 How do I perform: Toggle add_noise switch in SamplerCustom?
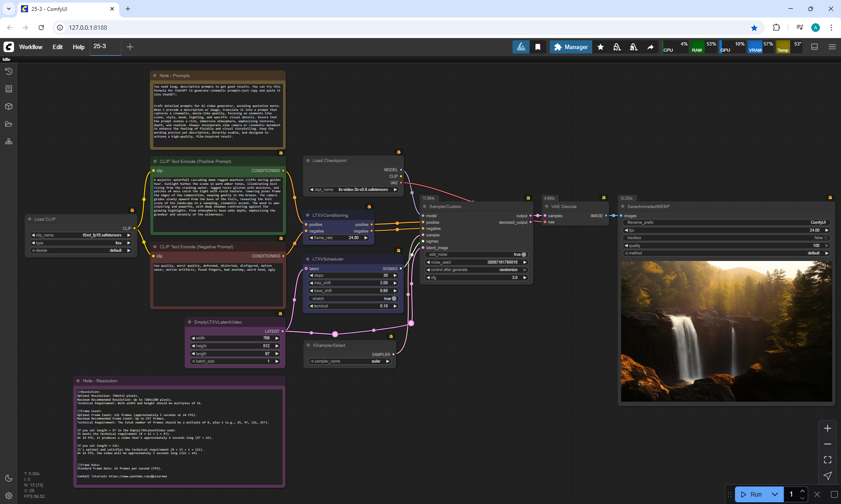click(x=523, y=254)
